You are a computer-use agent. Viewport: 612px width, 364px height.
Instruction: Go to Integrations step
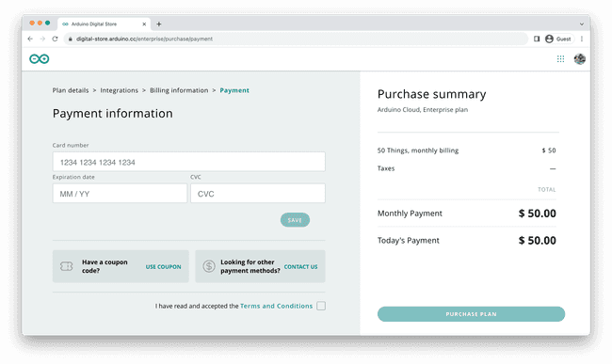click(x=119, y=90)
